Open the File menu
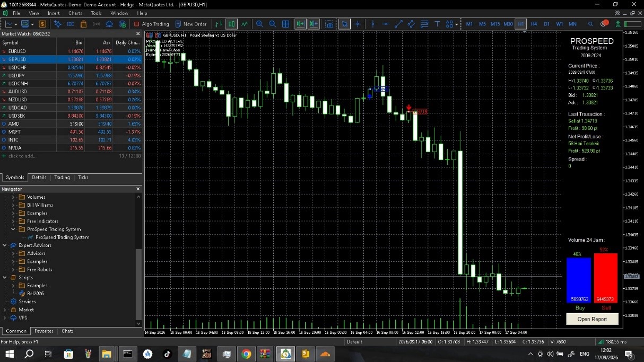The height and width of the screenshot is (362, 644). click(x=16, y=13)
